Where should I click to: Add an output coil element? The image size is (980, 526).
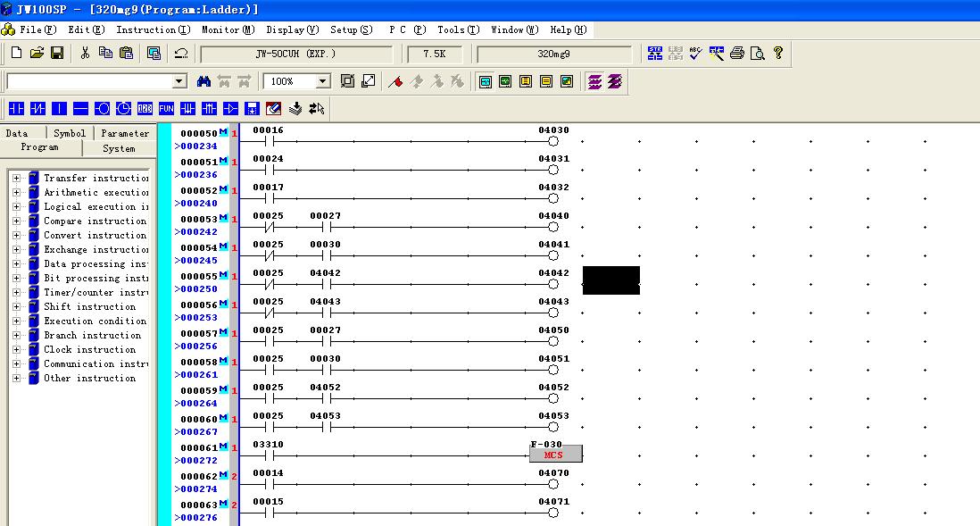click(102, 109)
